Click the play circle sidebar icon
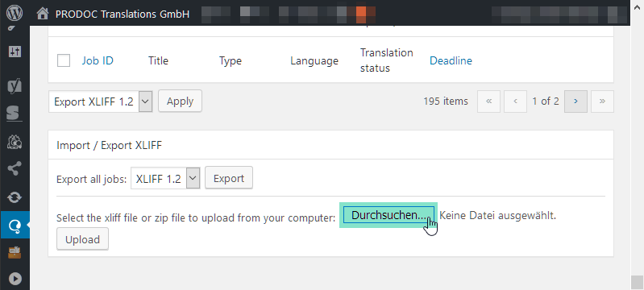The width and height of the screenshot is (644, 290). [15, 279]
